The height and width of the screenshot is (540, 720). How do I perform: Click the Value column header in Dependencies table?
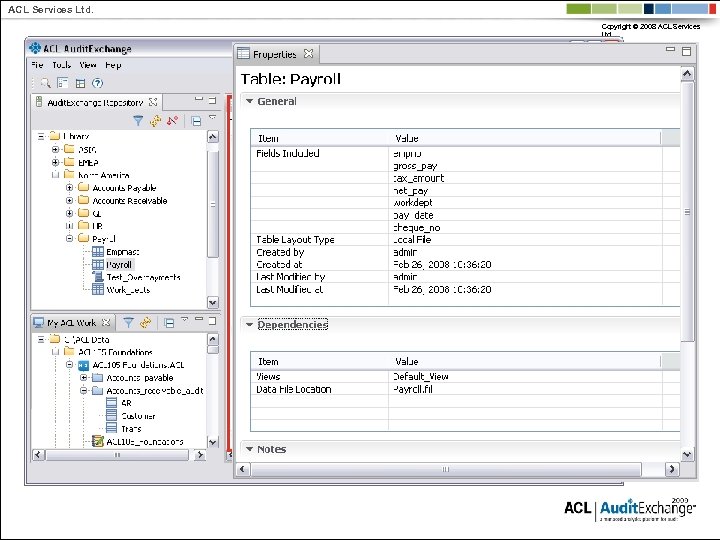[x=525, y=361]
